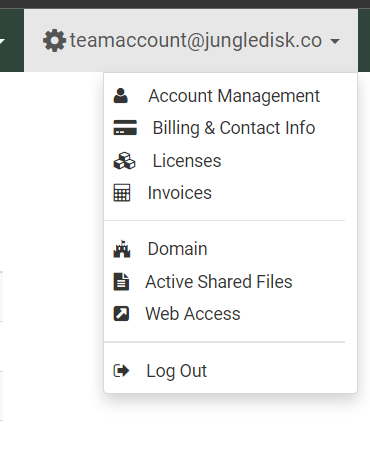Image resolution: width=370 pixels, height=466 pixels.
Task: Click the person icon for Account Management
Action: pyautogui.click(x=121, y=96)
